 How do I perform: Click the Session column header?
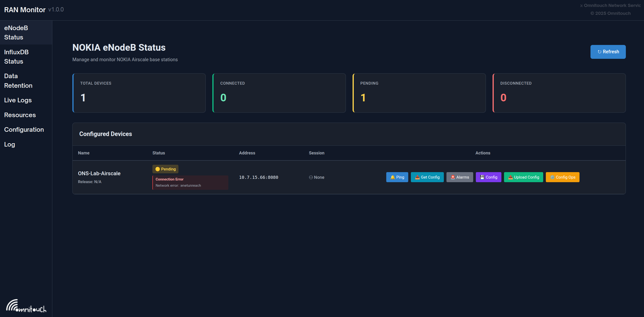coord(316,153)
